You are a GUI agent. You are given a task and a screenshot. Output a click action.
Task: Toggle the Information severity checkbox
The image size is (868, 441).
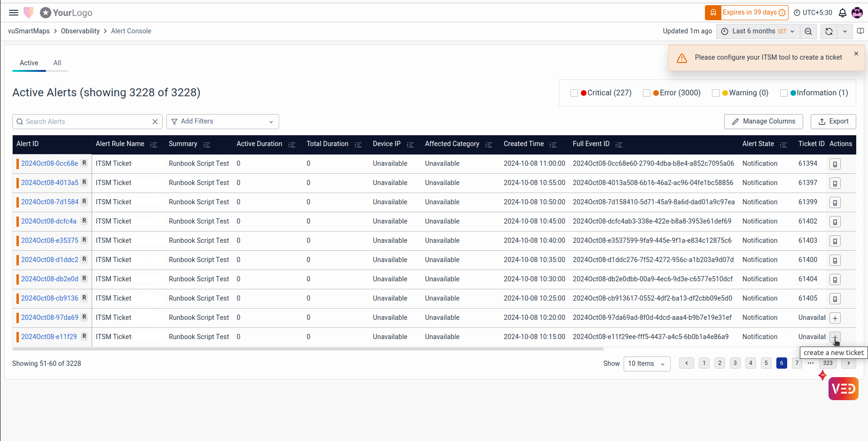tap(783, 93)
